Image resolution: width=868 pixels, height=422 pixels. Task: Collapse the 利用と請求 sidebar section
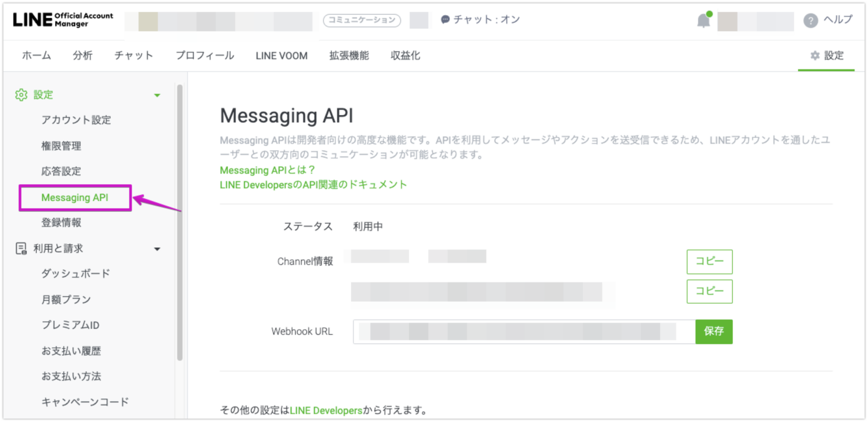tap(157, 248)
